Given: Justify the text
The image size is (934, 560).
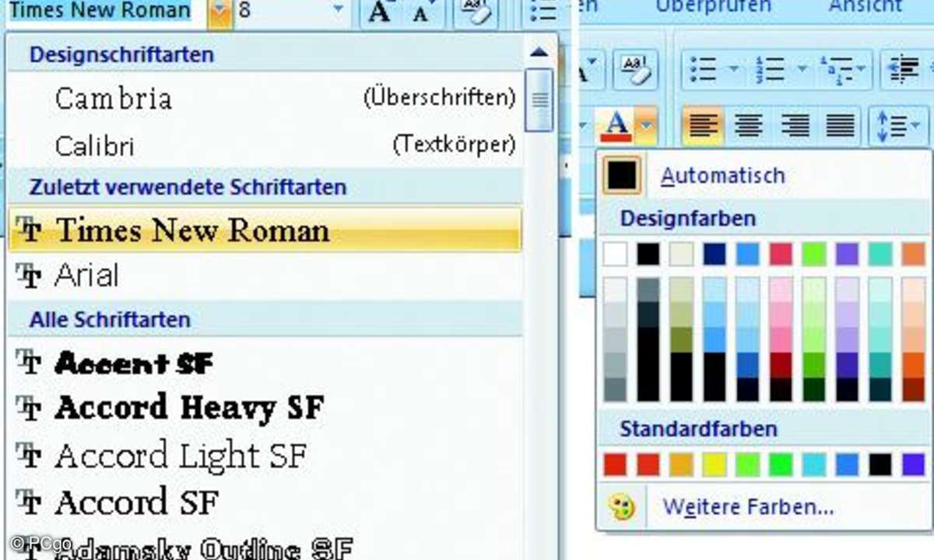Looking at the screenshot, I should pyautogui.click(x=840, y=125).
